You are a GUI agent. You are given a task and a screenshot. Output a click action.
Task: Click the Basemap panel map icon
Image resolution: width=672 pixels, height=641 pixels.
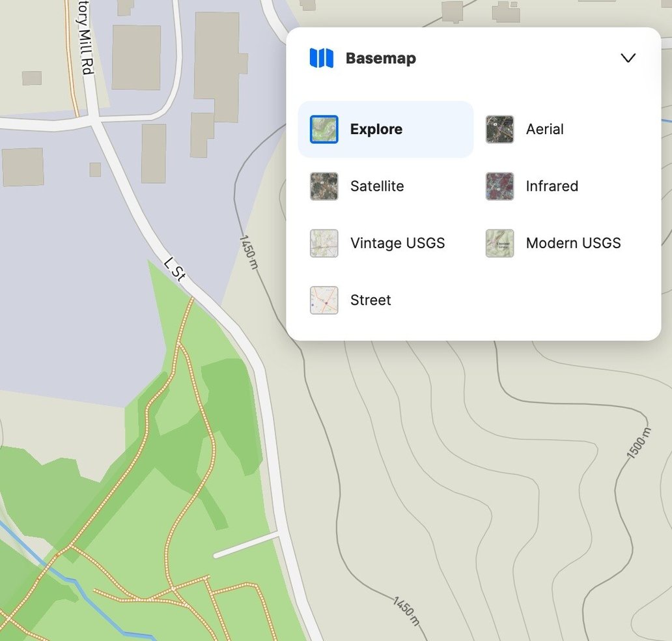[323, 58]
